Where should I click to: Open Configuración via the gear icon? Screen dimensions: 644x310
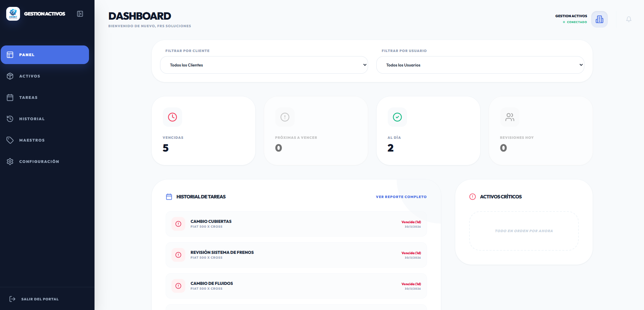(10, 162)
